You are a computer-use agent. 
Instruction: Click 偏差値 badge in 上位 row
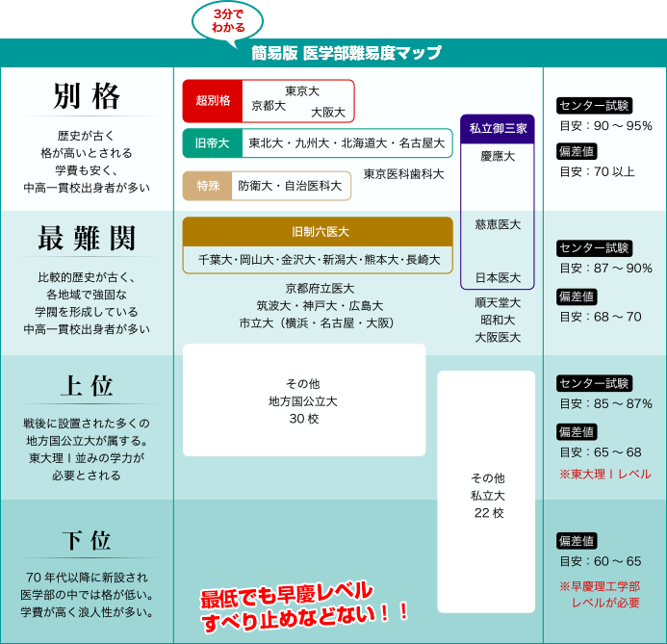577,432
